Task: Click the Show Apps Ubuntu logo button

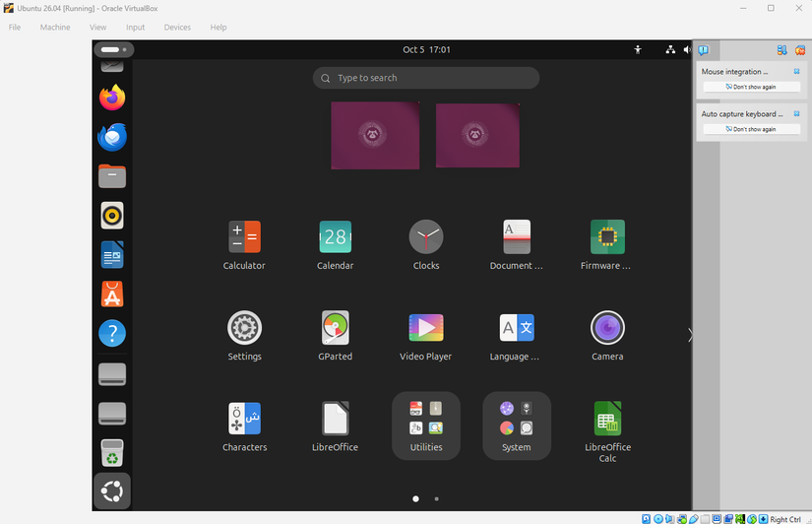Action: click(x=112, y=491)
